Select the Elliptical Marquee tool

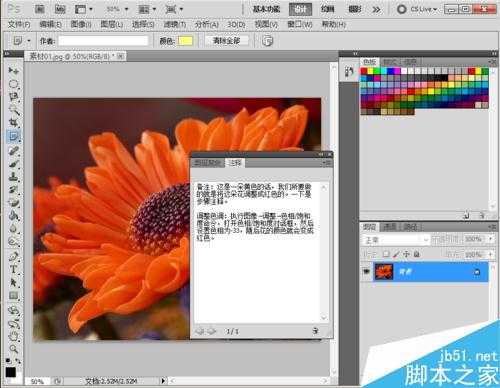point(13,84)
